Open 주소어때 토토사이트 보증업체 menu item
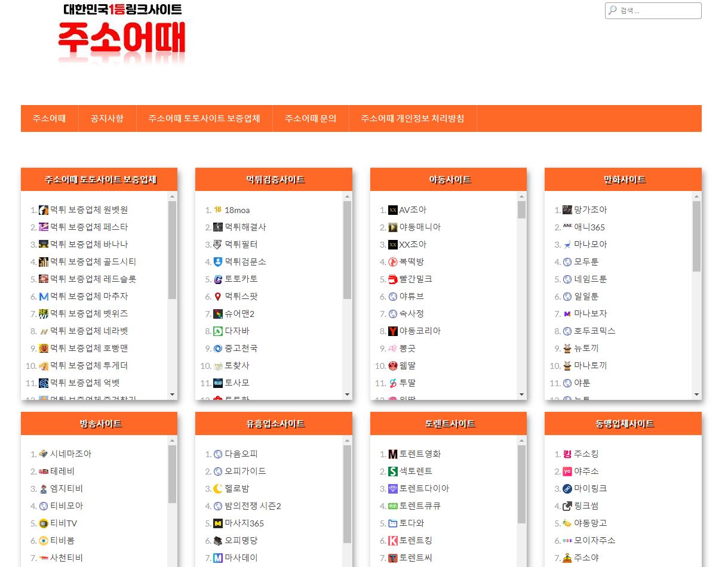The height and width of the screenshot is (567, 728). (204, 118)
